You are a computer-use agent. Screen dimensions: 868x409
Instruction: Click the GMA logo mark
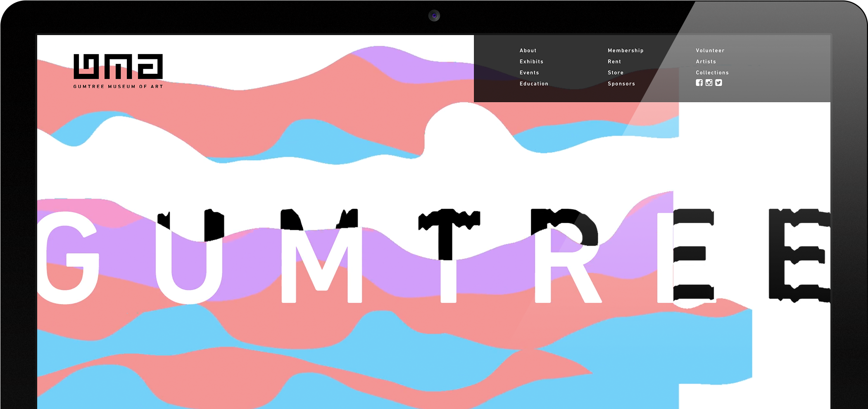(x=118, y=66)
